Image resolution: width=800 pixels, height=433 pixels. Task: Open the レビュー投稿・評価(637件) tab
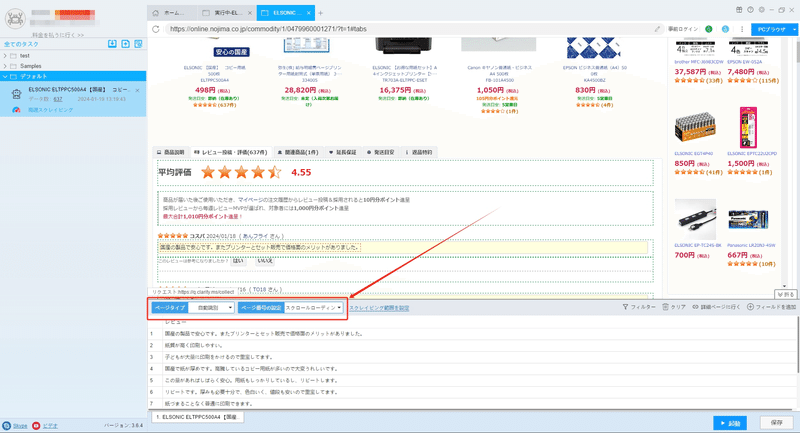point(231,152)
